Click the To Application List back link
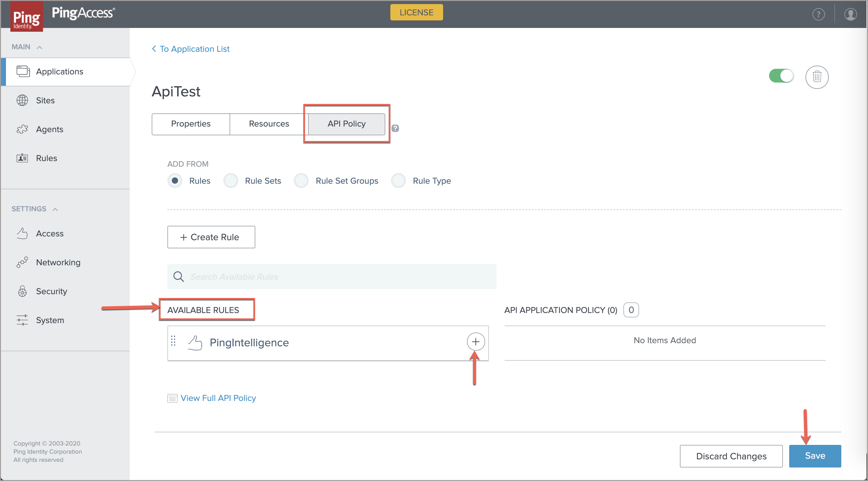 pos(191,49)
